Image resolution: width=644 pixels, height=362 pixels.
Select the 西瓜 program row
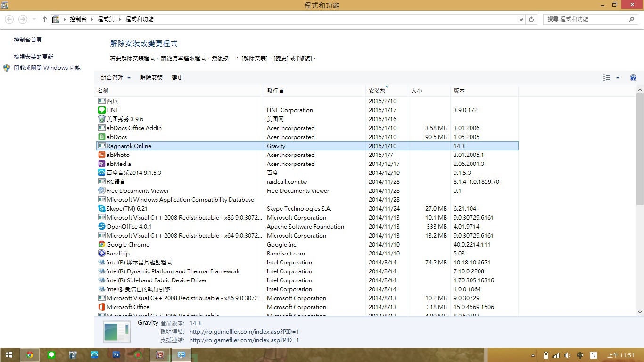pos(307,101)
